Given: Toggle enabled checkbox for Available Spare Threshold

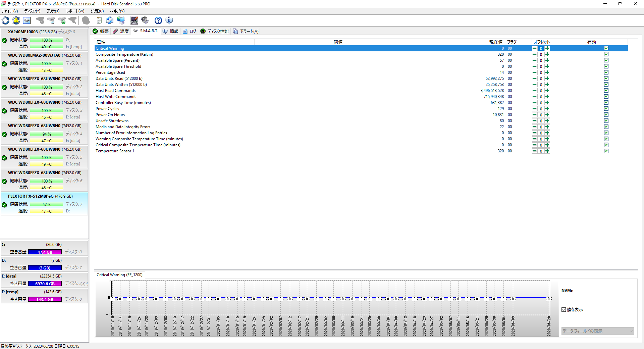Looking at the screenshot, I should [606, 66].
